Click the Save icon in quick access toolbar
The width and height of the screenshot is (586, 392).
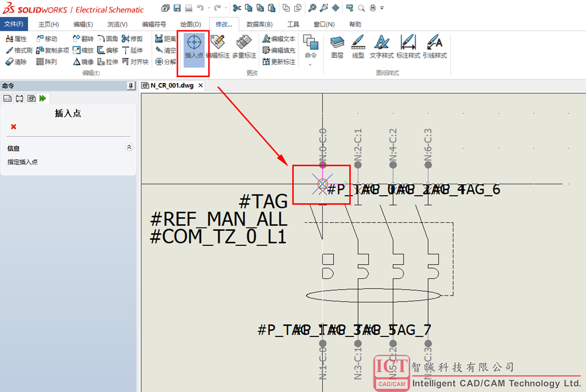tap(177, 8)
